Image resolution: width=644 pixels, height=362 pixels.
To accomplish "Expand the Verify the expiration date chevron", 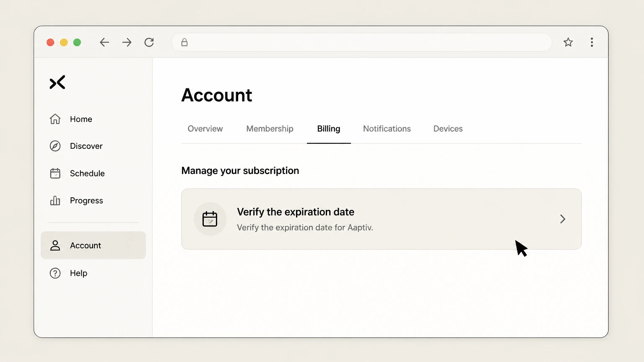I will pyautogui.click(x=563, y=219).
